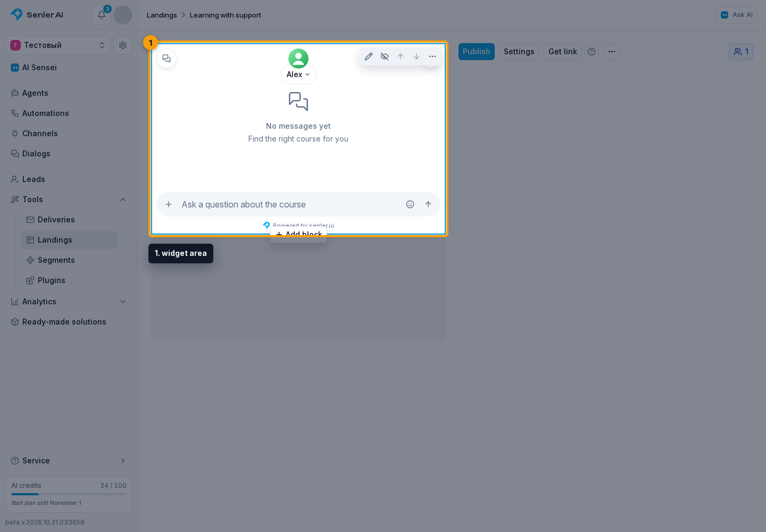Open the Тестовый workspace selector
The height and width of the screenshot is (532, 766).
pyautogui.click(x=59, y=45)
